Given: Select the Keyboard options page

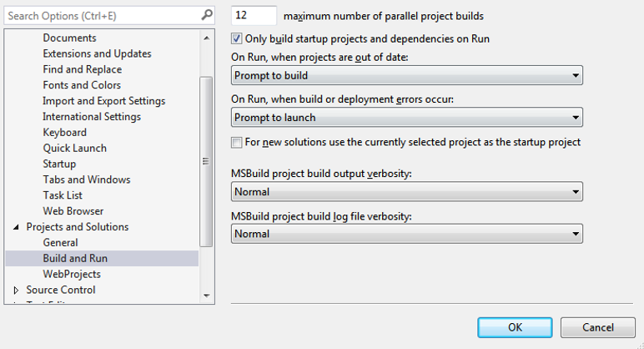Looking at the screenshot, I should pyautogui.click(x=66, y=132).
